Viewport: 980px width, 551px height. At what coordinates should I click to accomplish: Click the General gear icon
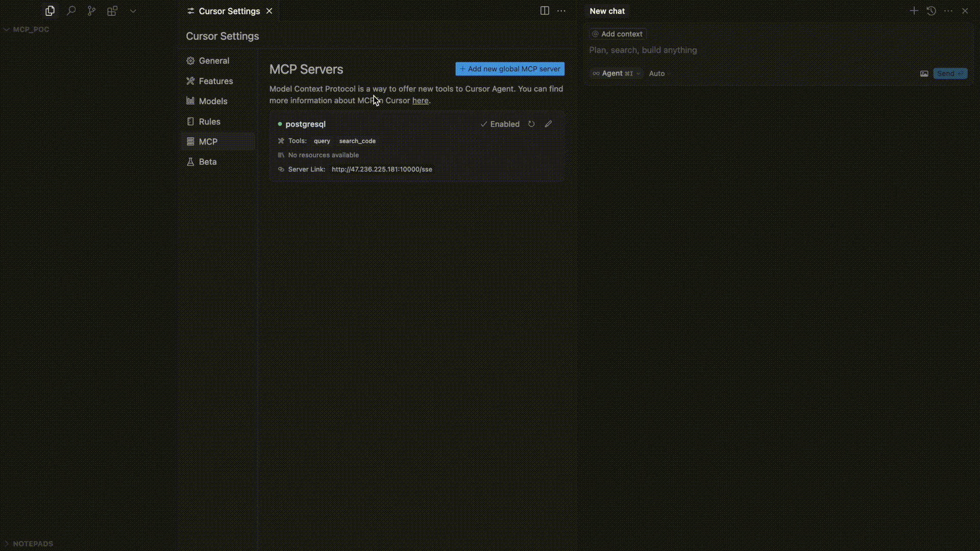190,61
